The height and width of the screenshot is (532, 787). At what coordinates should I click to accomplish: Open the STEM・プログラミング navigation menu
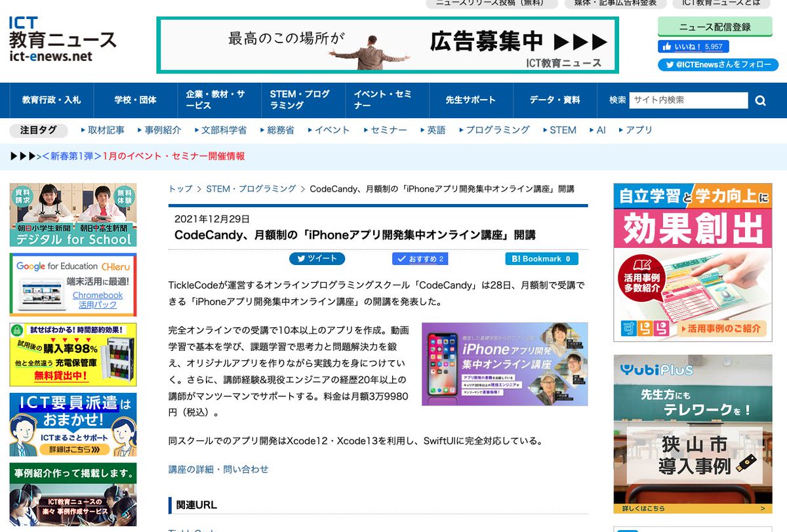coord(300,100)
